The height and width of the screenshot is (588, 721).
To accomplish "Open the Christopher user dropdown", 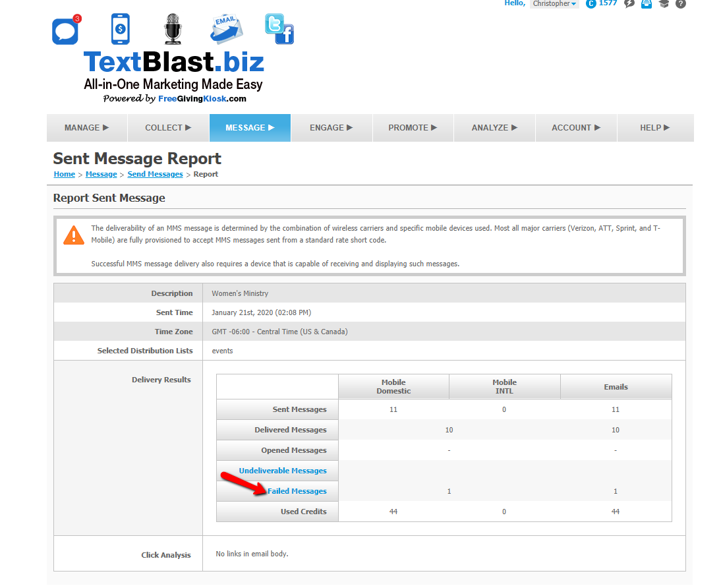I will [x=554, y=4].
